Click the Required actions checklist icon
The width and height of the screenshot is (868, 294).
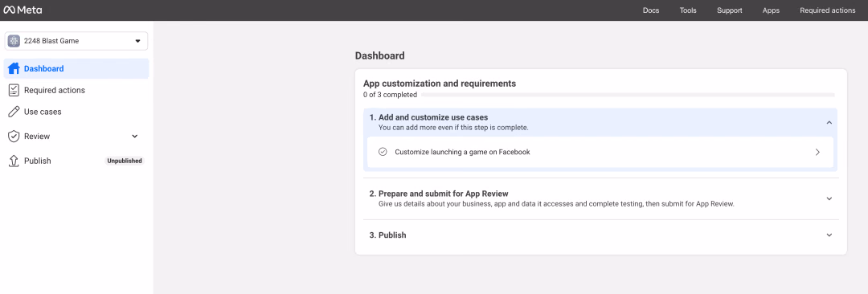point(14,90)
